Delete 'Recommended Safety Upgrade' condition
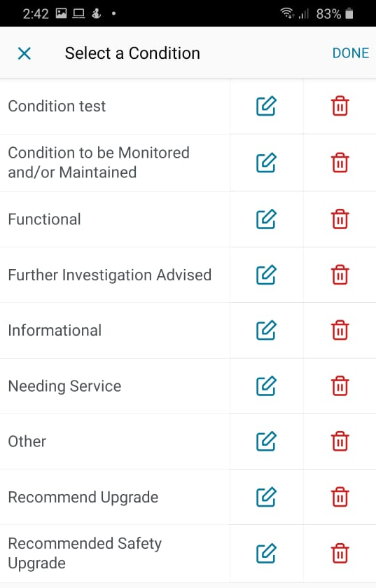The image size is (376, 588). pyautogui.click(x=340, y=553)
